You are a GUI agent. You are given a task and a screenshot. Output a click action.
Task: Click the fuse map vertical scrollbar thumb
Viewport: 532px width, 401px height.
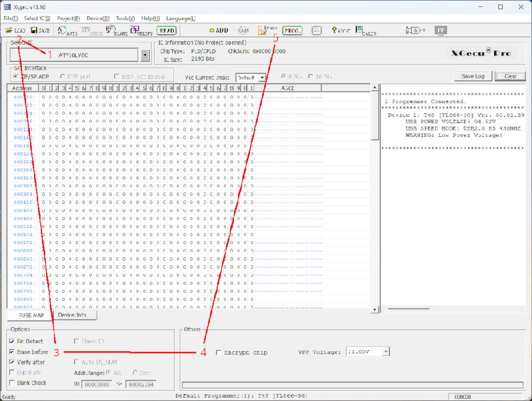point(375,116)
